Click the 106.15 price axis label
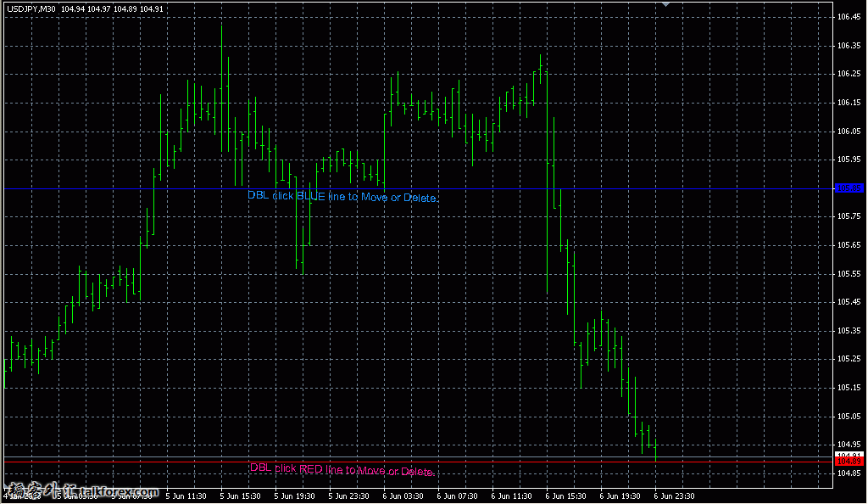868x504 pixels. 849,103
